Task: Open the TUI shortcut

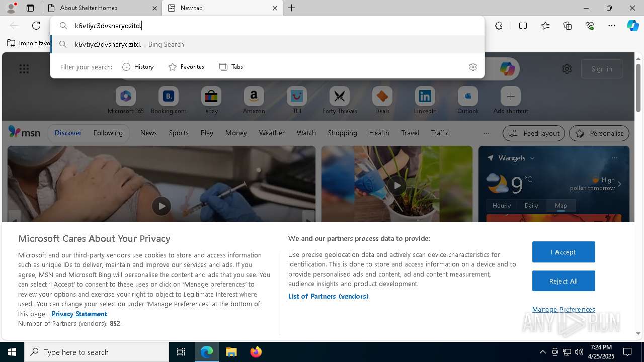Action: pyautogui.click(x=297, y=100)
